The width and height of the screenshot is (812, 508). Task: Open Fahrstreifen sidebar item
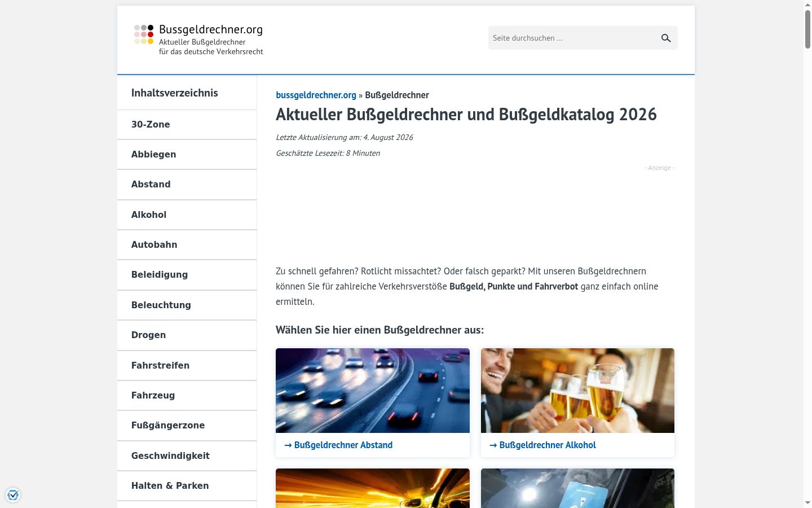click(x=187, y=366)
